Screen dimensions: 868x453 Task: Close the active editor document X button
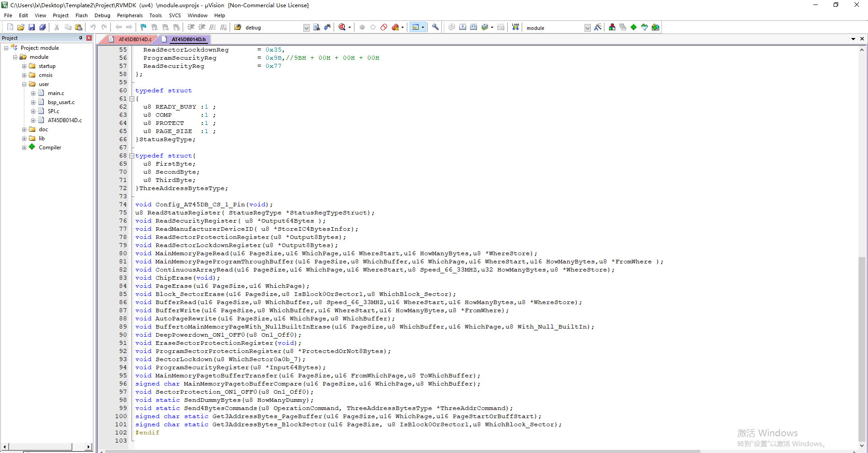point(862,39)
